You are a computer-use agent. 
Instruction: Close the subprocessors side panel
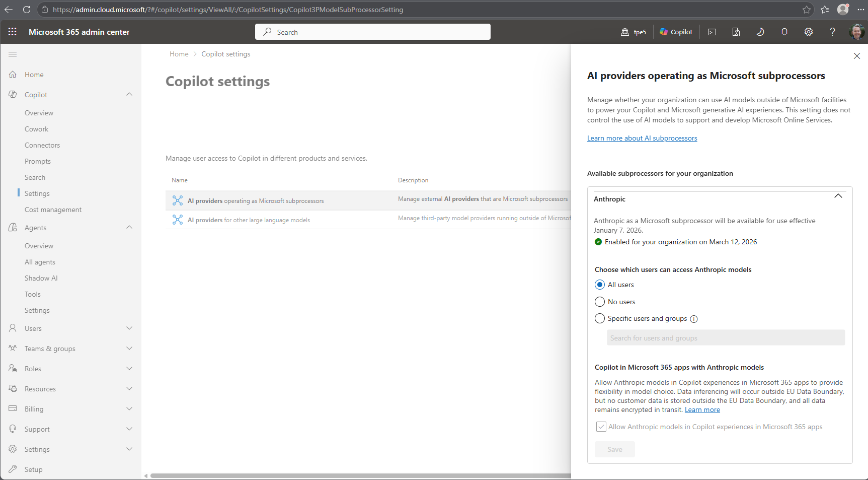point(857,56)
